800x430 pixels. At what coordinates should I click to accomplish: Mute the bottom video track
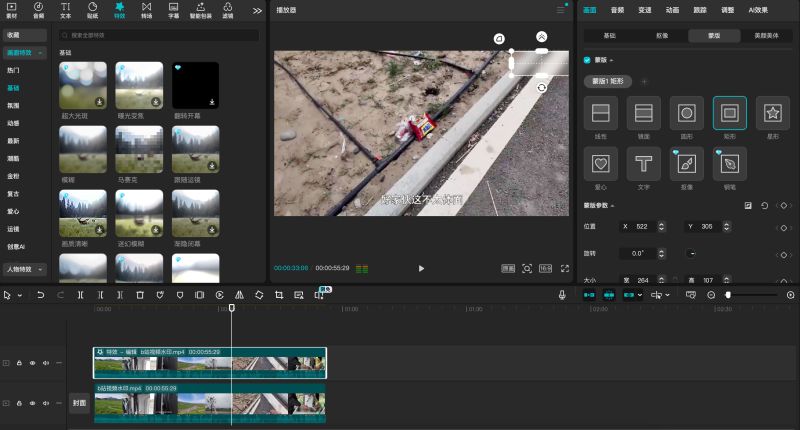46,403
